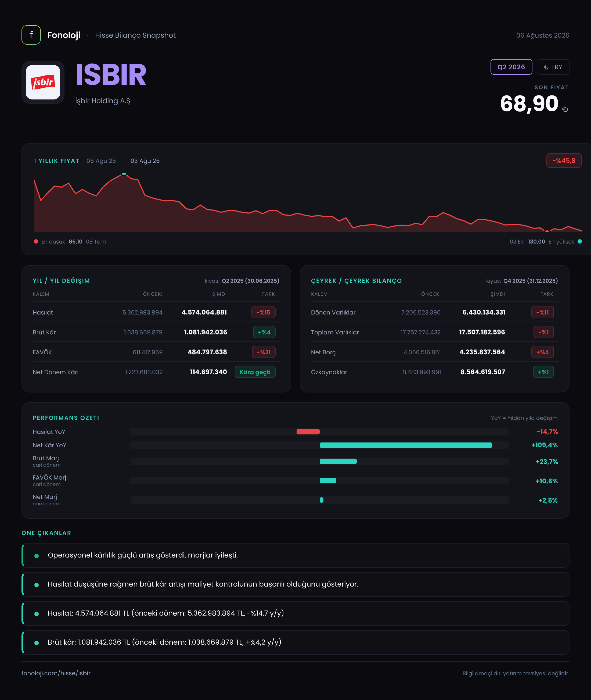Click the 130,00 highest price value

(x=536, y=241)
